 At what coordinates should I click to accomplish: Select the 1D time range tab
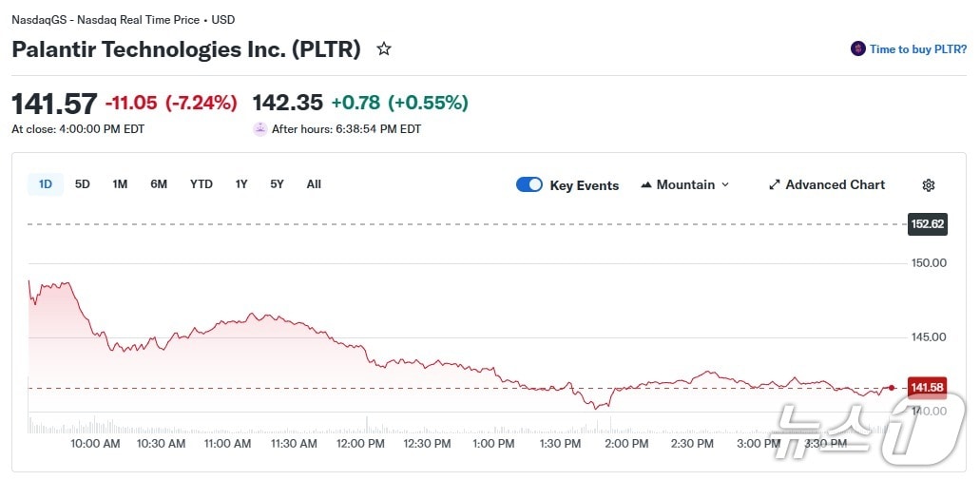coord(46,184)
